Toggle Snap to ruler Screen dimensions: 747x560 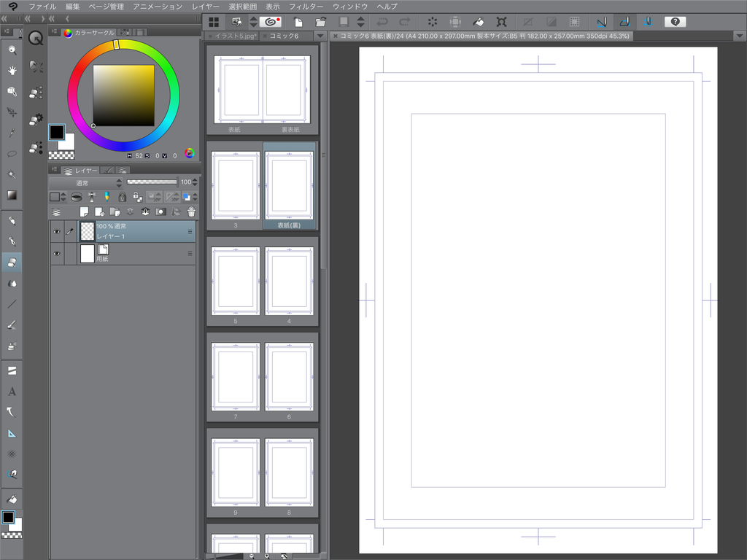tap(602, 22)
